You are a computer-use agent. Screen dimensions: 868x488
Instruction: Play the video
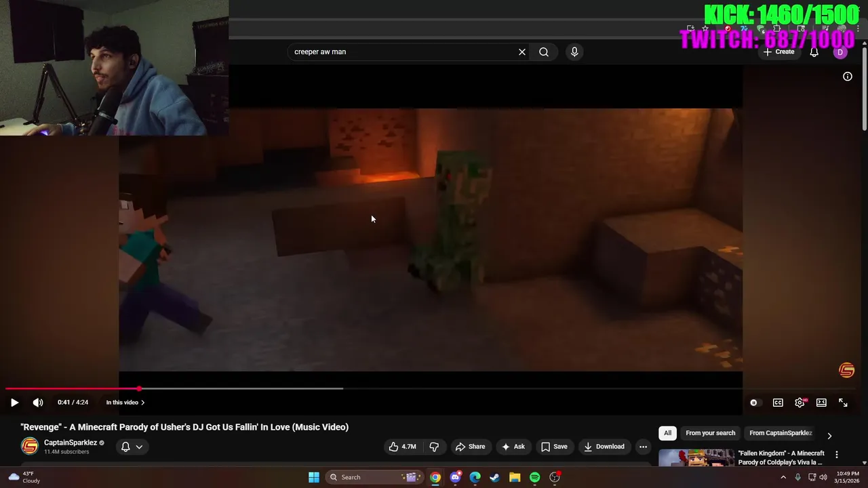[14, 403]
